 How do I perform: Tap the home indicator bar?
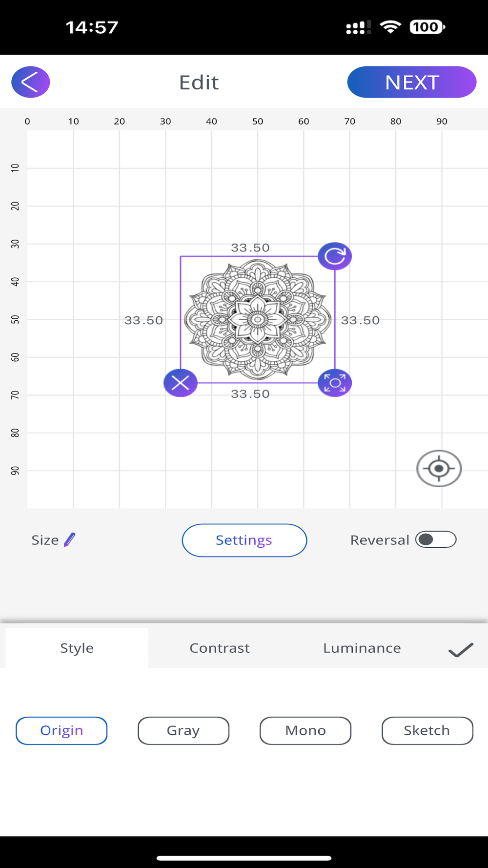[244, 858]
